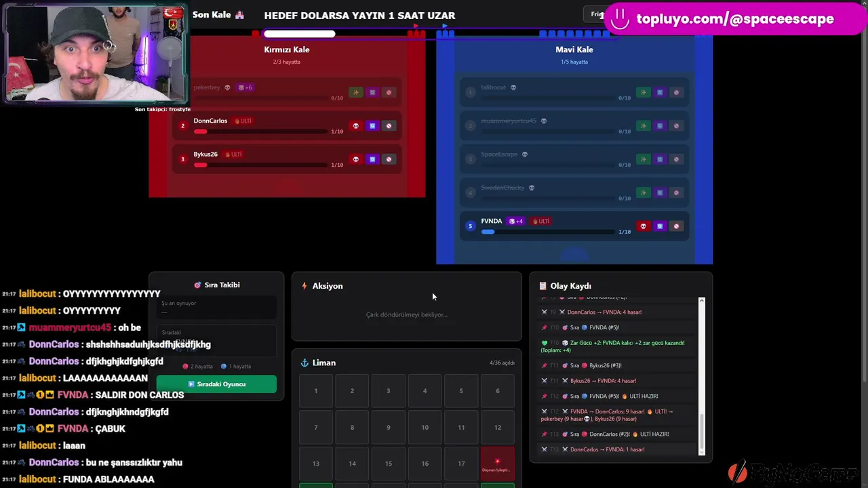Click chat message 'SALDIR DON CARLOS'
Image resolution: width=868 pixels, height=488 pixels.
140,395
